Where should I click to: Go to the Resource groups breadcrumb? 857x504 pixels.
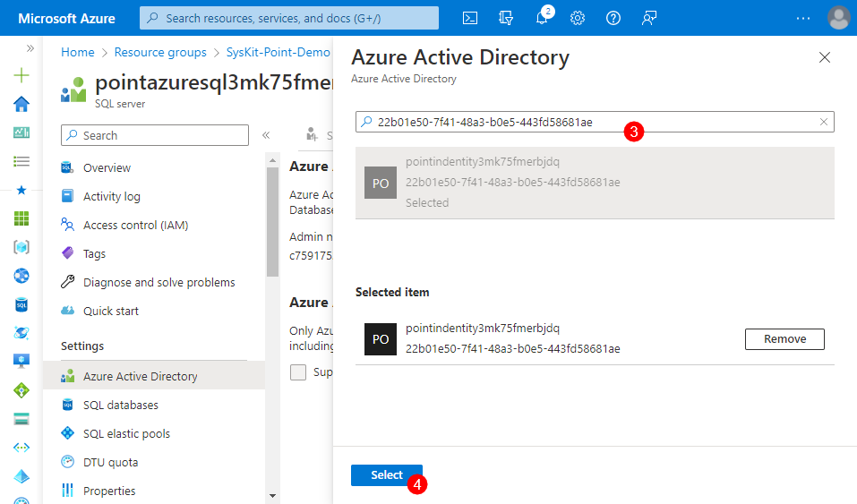160,52
